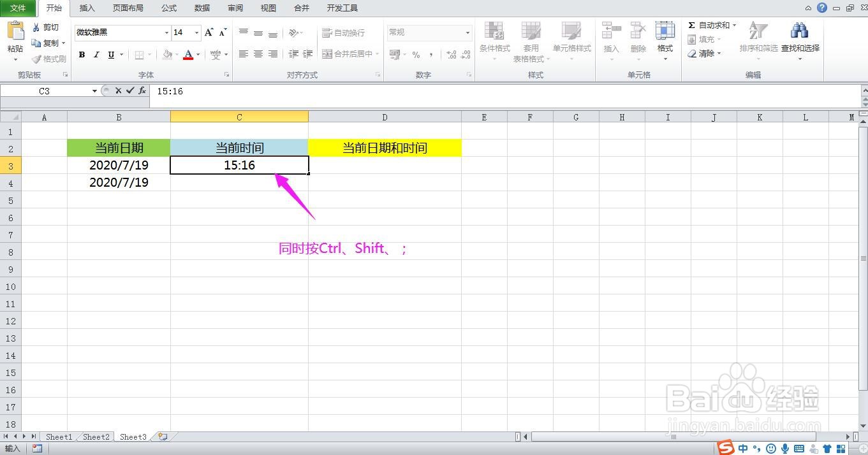Confirm entry with the checkmark button

click(130, 91)
